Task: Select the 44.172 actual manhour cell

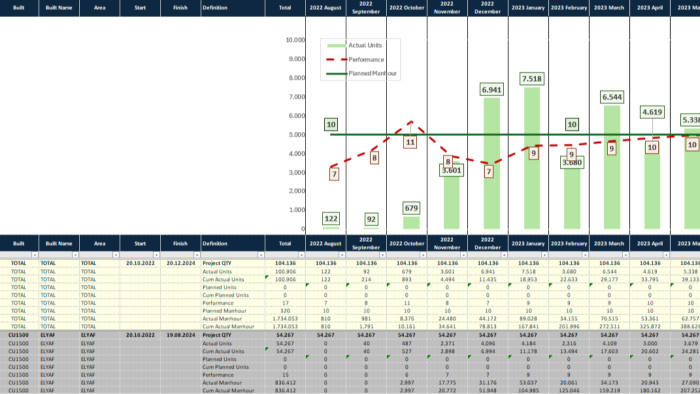Action: [488, 319]
